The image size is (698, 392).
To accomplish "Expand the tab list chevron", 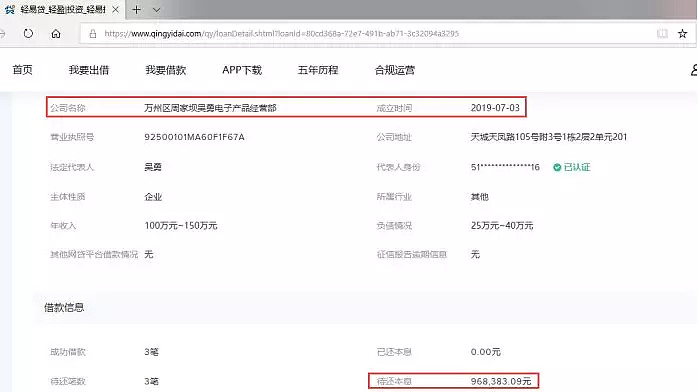I will coord(156,9).
